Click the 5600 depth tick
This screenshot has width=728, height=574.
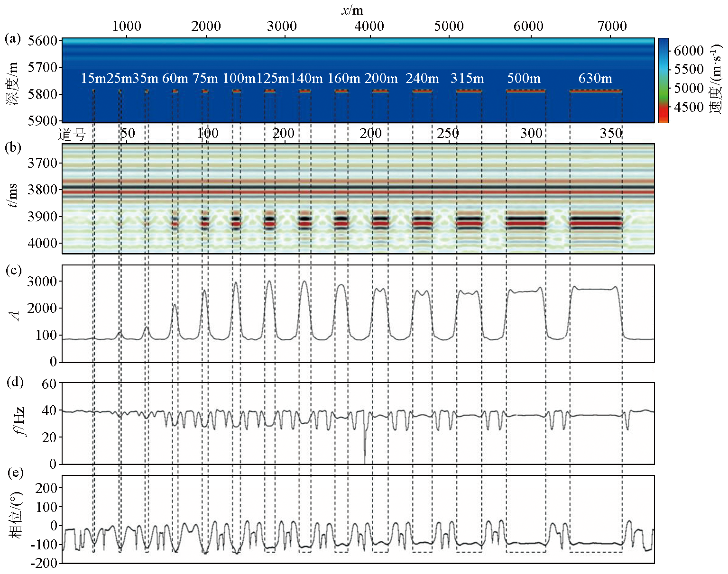tap(43, 41)
